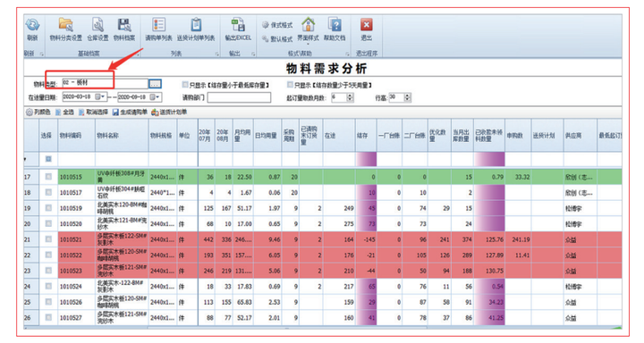
Task: Click the 采购周期 column header
Action: 290,136
